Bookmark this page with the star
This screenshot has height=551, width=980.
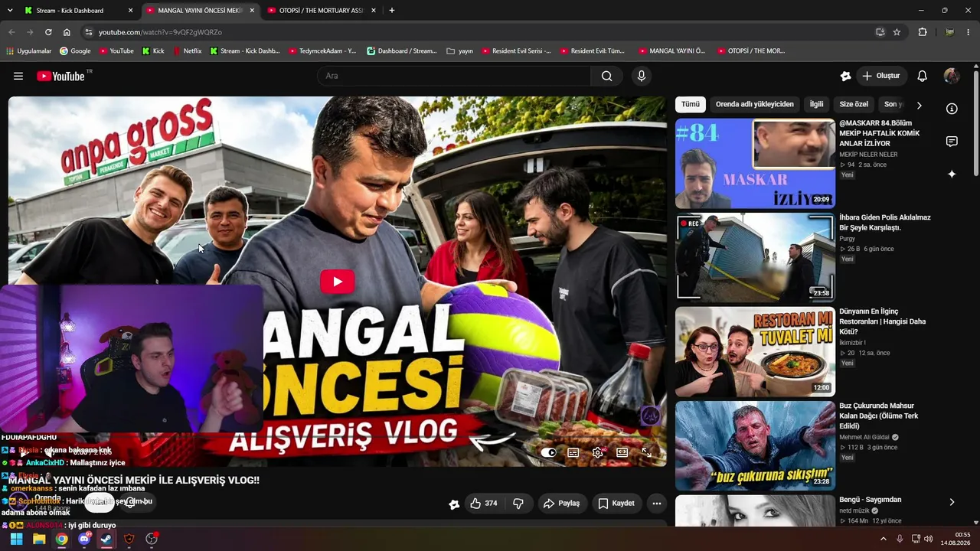pyautogui.click(x=897, y=32)
